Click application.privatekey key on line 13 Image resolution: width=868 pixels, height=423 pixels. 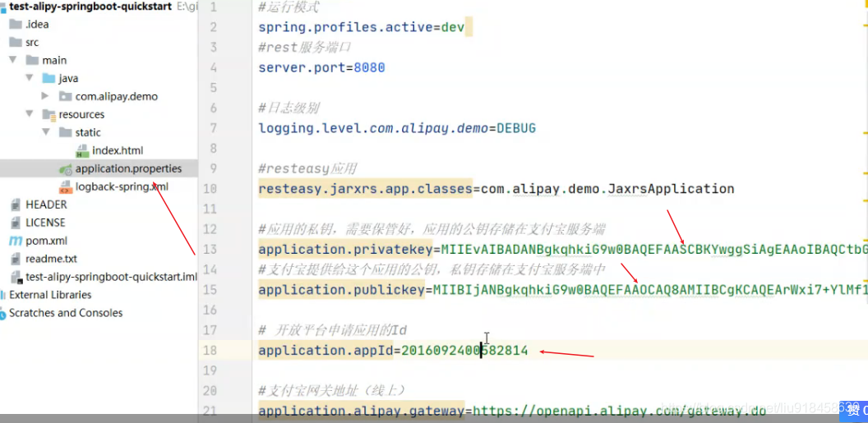[346, 250]
